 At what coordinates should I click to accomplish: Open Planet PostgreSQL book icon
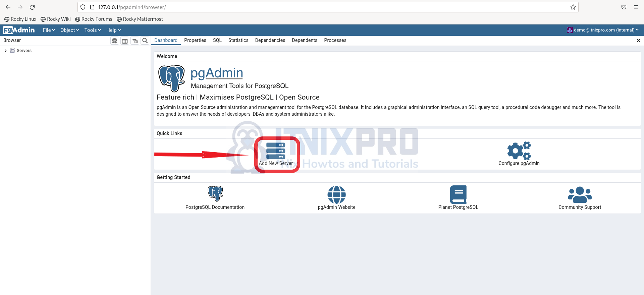pos(458,195)
